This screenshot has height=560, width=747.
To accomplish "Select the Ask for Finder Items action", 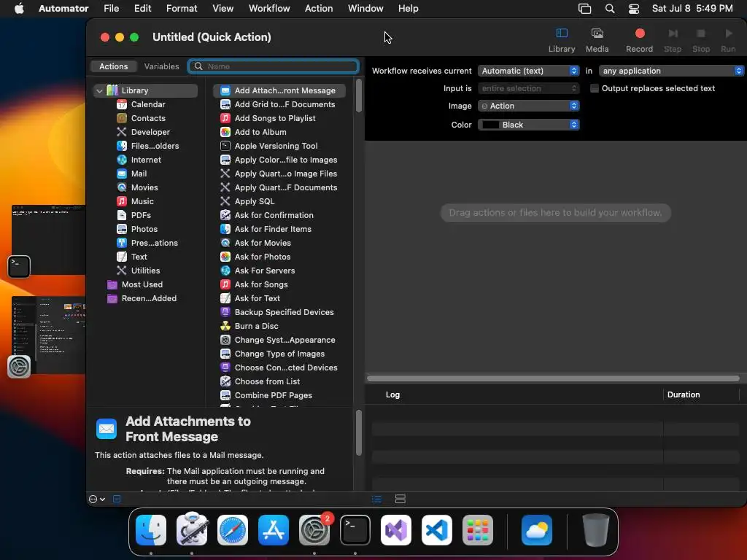I will 273,228.
